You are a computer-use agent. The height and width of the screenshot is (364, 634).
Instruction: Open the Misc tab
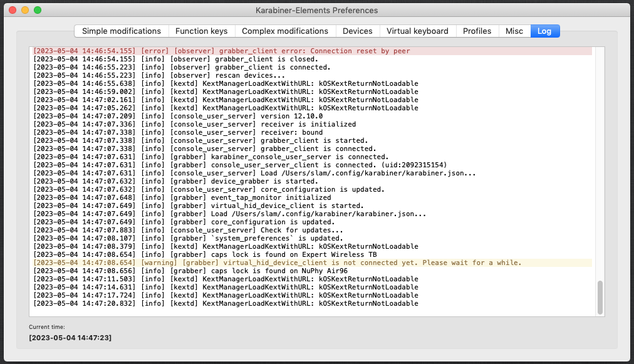pyautogui.click(x=514, y=31)
